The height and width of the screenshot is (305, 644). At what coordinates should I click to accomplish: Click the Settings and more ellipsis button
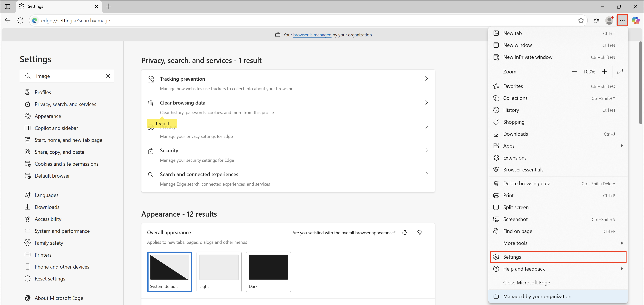point(622,21)
